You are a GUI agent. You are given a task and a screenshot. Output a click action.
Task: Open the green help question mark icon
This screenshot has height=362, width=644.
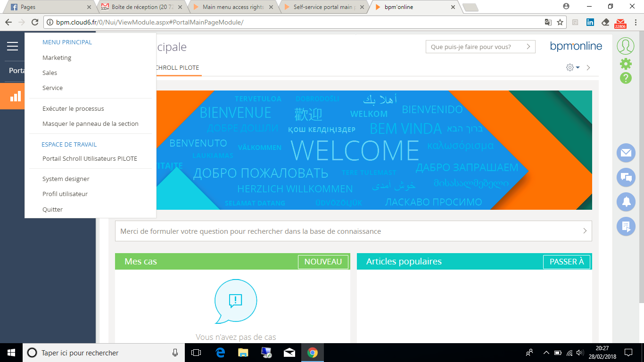[626, 78]
